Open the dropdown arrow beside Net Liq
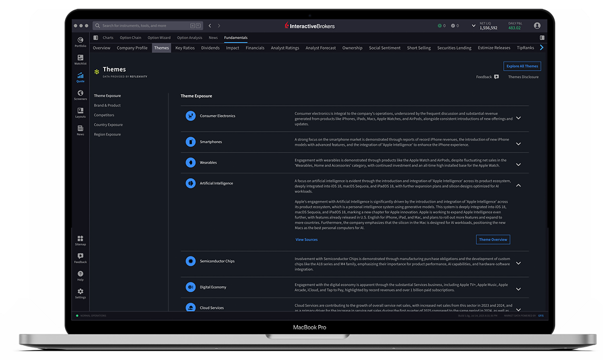The width and height of the screenshot is (610, 364). pyautogui.click(x=473, y=25)
